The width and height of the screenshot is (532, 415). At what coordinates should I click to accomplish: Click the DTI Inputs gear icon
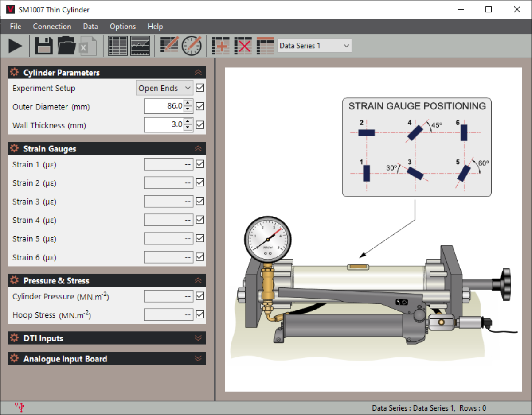point(15,338)
